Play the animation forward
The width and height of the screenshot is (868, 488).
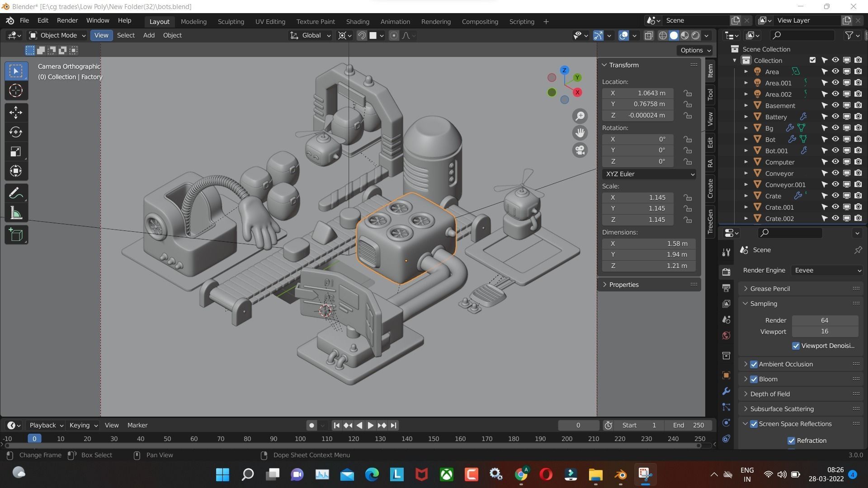(x=370, y=425)
